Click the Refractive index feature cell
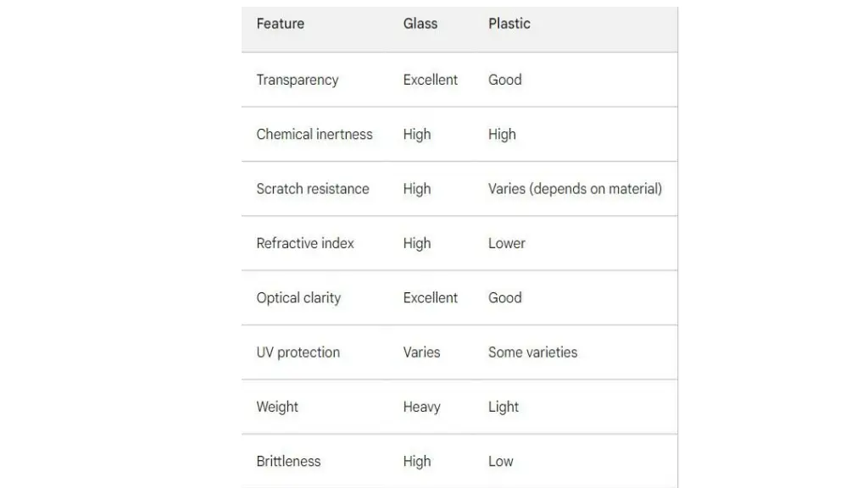This screenshot has width=868, height=488. 305,243
